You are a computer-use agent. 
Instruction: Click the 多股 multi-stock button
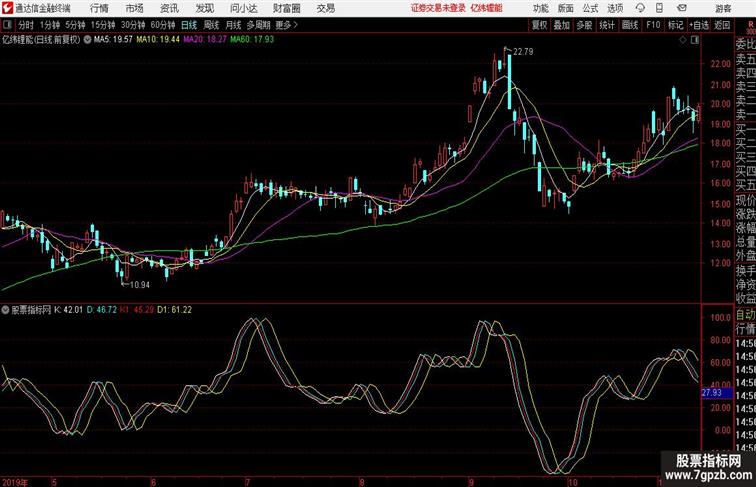coord(584,25)
